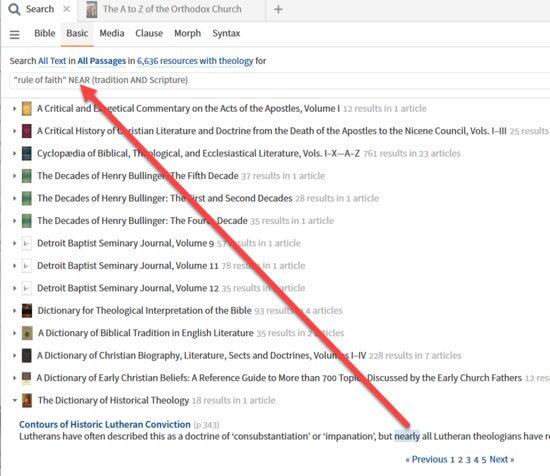
Task: Click the green cover of The Fifth Decade
Action: tap(27, 176)
